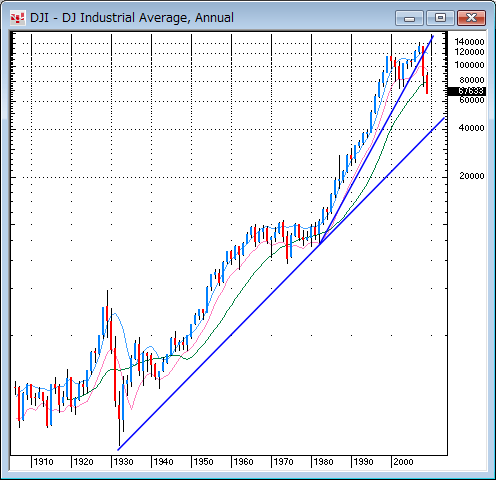Click the window title 'DJI - DJ Industrial Average, Annual'
Image resolution: width=496 pixels, height=480 pixels.
coord(132,18)
